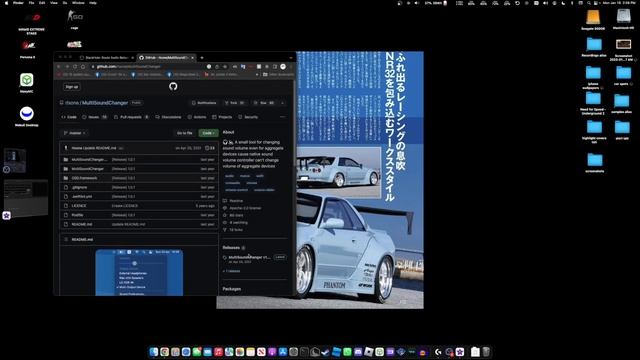Viewport: 640px width, 360px height.
Task: Click the Sign up button on GitHub
Action: pyautogui.click(x=72, y=87)
